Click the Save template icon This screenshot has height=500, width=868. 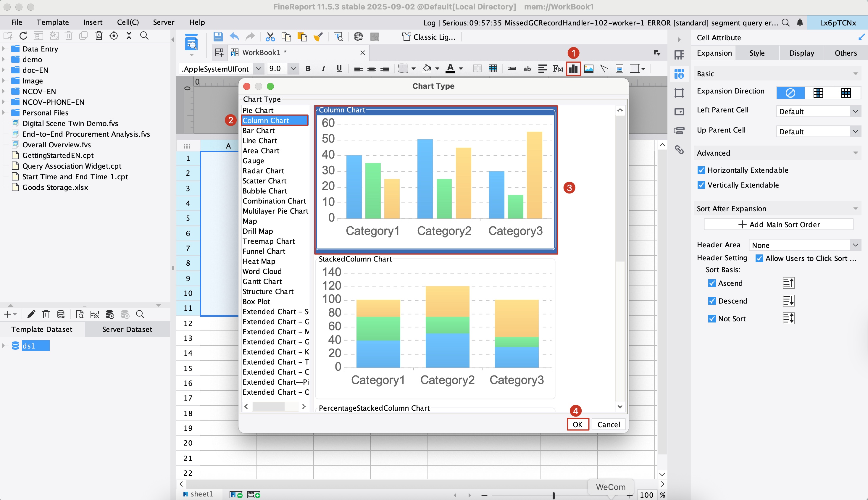[218, 36]
